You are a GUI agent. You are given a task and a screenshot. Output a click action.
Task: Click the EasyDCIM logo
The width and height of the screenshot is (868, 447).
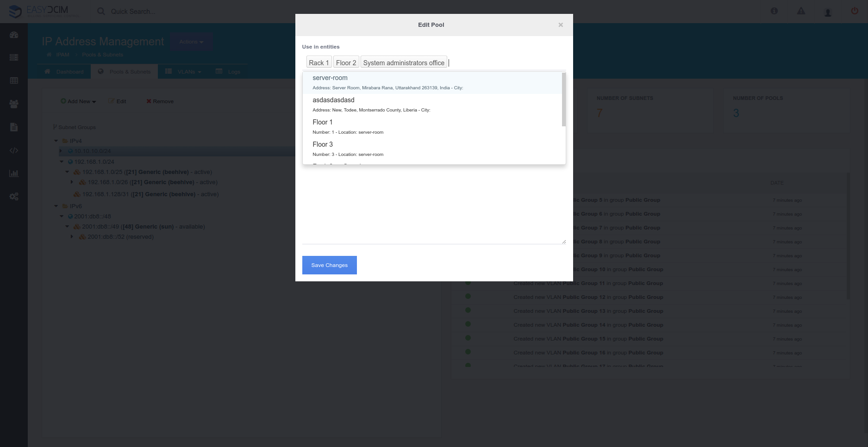[x=44, y=11]
